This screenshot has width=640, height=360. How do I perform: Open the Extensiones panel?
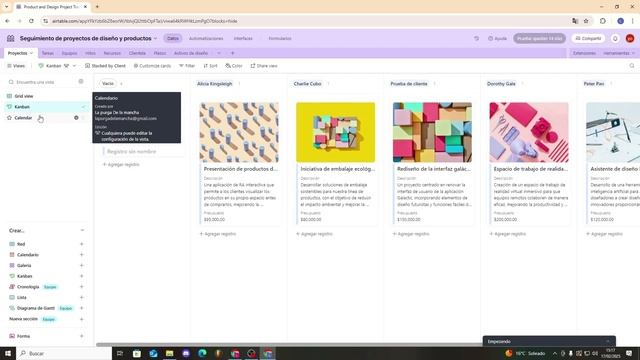[584, 53]
